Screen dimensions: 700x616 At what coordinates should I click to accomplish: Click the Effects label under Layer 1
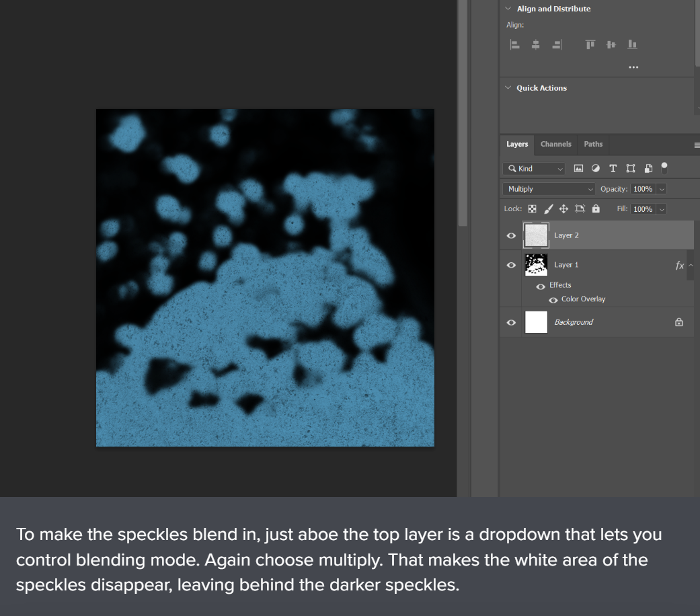pos(560,284)
